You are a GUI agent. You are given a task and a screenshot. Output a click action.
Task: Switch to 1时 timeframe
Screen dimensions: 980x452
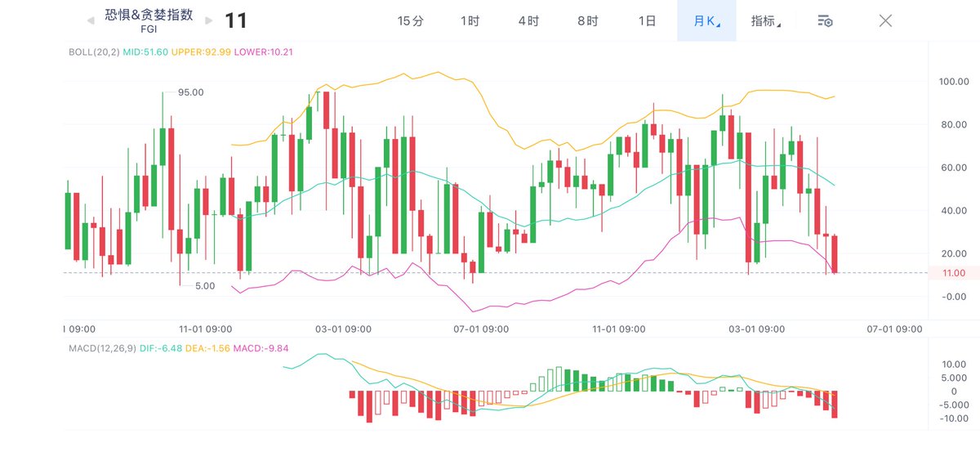point(470,21)
